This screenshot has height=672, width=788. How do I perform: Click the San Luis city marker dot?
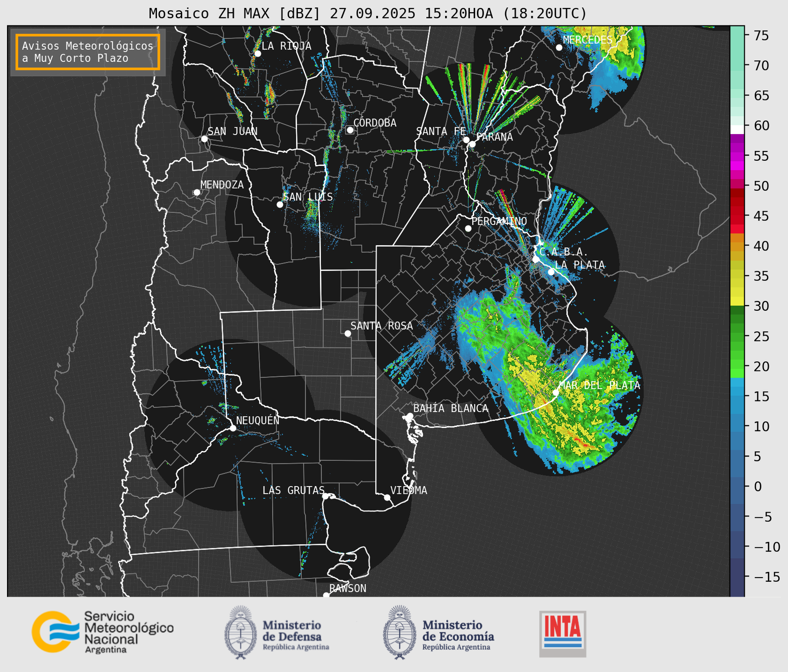[280, 205]
